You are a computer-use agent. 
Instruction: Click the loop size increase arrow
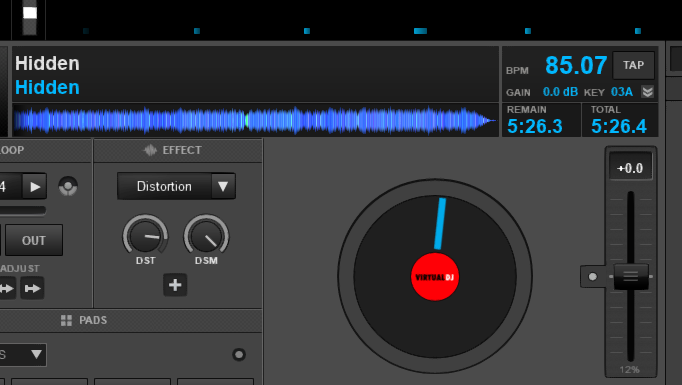[x=34, y=187]
